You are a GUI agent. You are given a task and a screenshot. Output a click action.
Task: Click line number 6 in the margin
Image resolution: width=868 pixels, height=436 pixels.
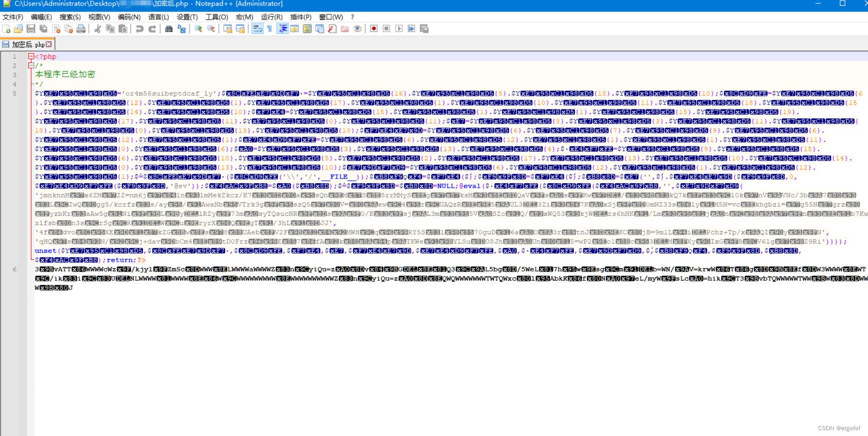pos(14,269)
